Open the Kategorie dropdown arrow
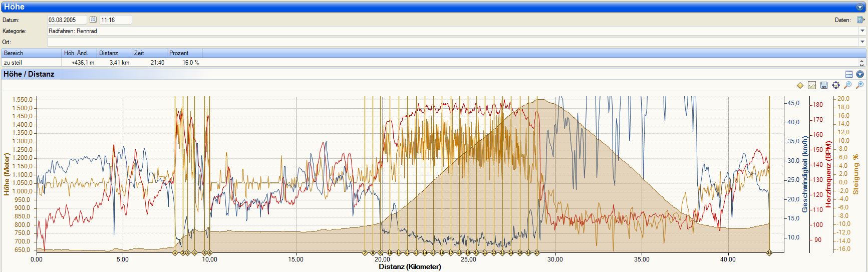868x272 pixels. point(862,31)
